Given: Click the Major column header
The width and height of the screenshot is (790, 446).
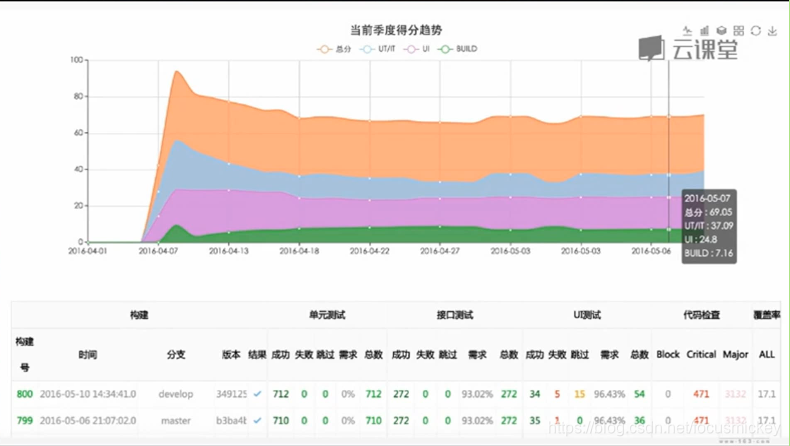Looking at the screenshot, I should point(736,355).
